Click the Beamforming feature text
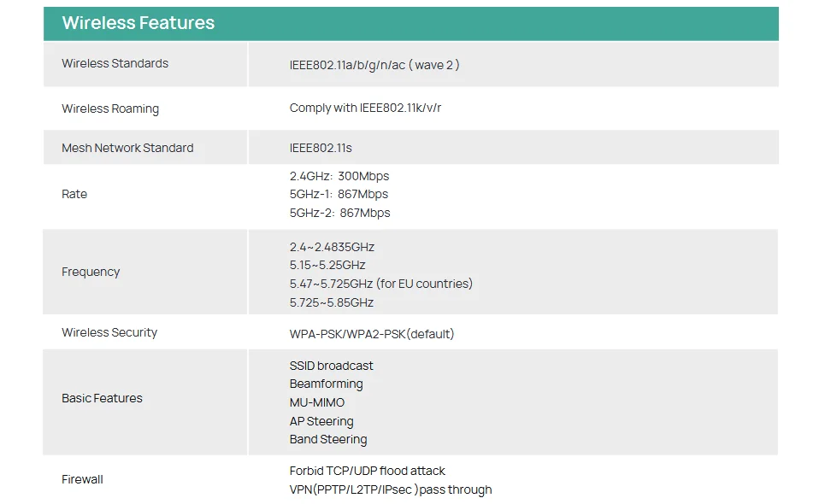Viewport: 825px width, 504px height. (326, 384)
